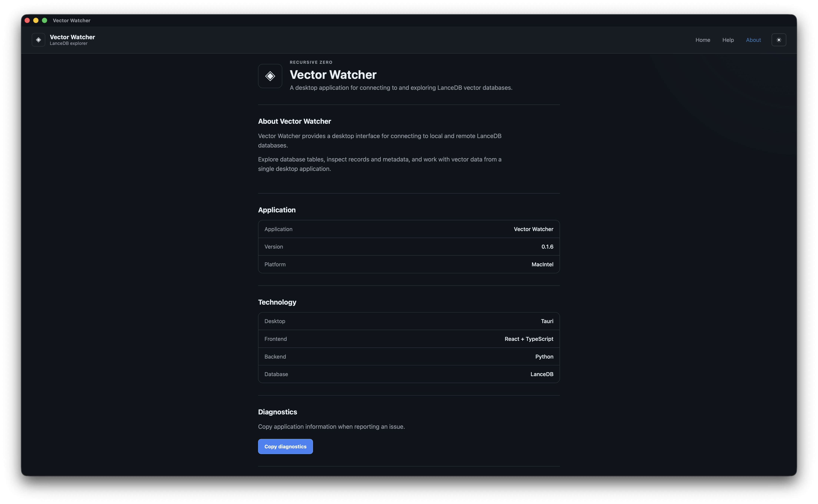Click the RECURSIVE ZERO label
The height and width of the screenshot is (504, 818).
pos(311,62)
